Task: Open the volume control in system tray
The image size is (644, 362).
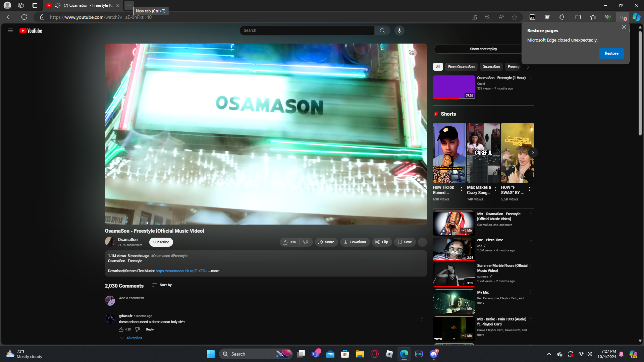Action: (589, 354)
